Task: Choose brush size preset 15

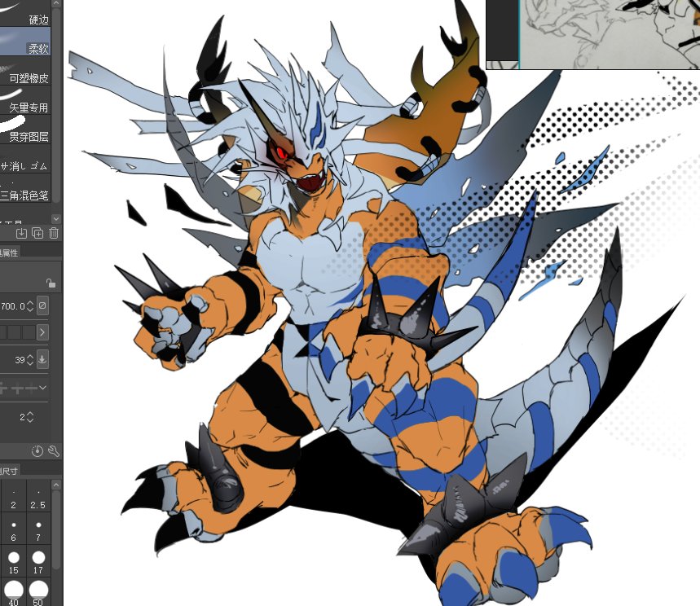Action: click(13, 562)
